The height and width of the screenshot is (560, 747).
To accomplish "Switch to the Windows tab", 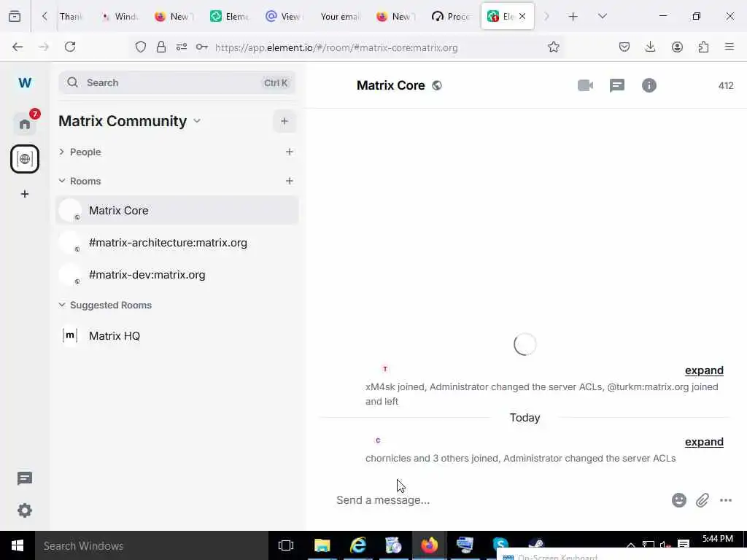I will click(120, 17).
